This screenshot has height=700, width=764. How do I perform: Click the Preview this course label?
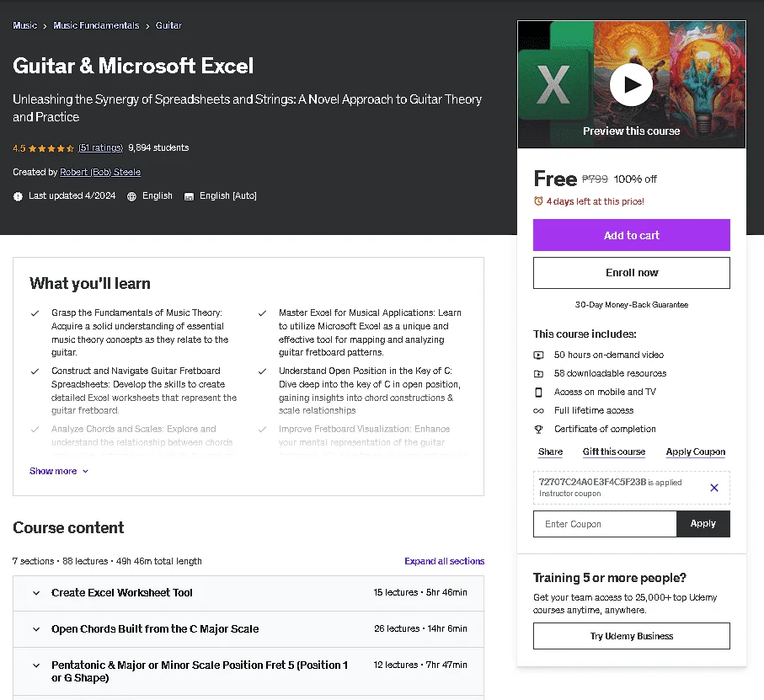[632, 131]
